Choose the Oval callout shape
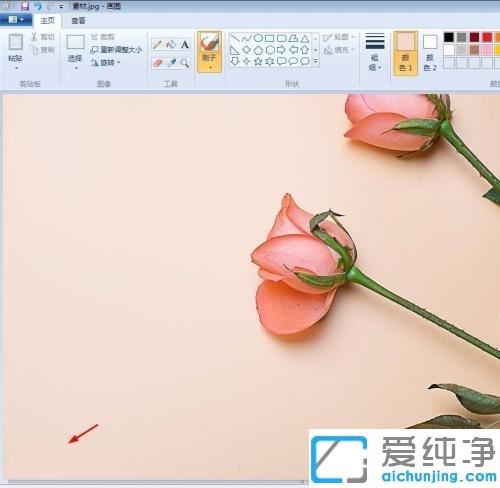Viewport: 500px width, 488px height. tap(293, 61)
